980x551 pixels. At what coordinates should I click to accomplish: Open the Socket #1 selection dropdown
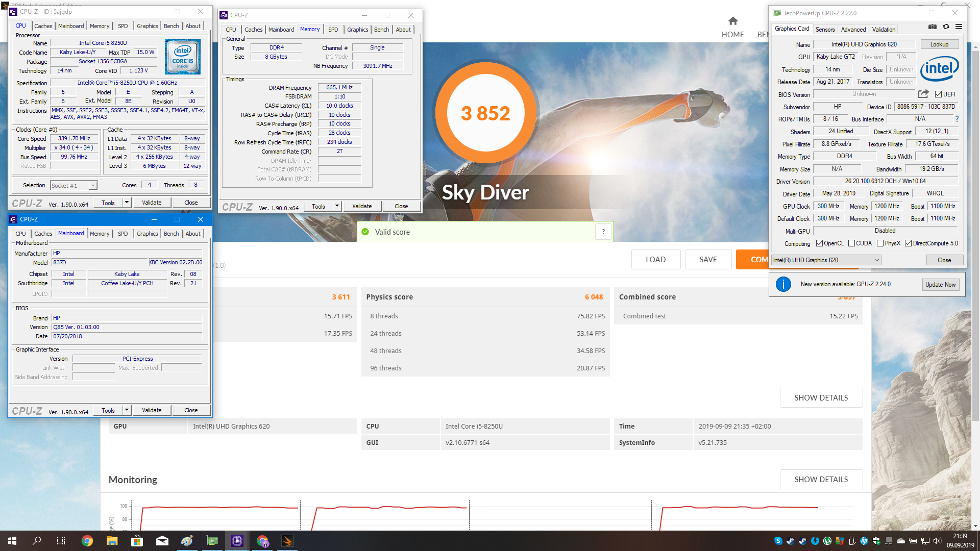73,185
